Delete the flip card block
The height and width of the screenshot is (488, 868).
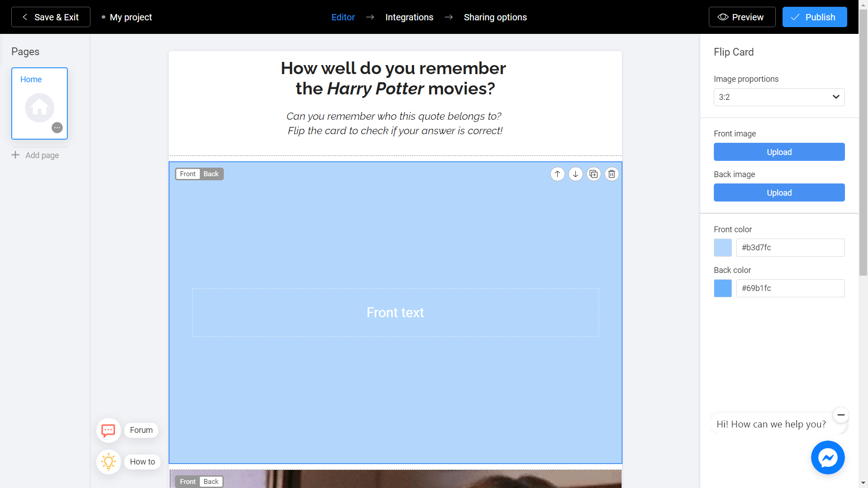[612, 174]
